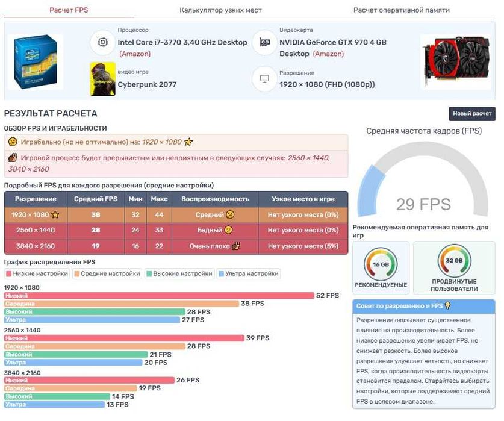Open the Расчет FPS tab

click(69, 10)
